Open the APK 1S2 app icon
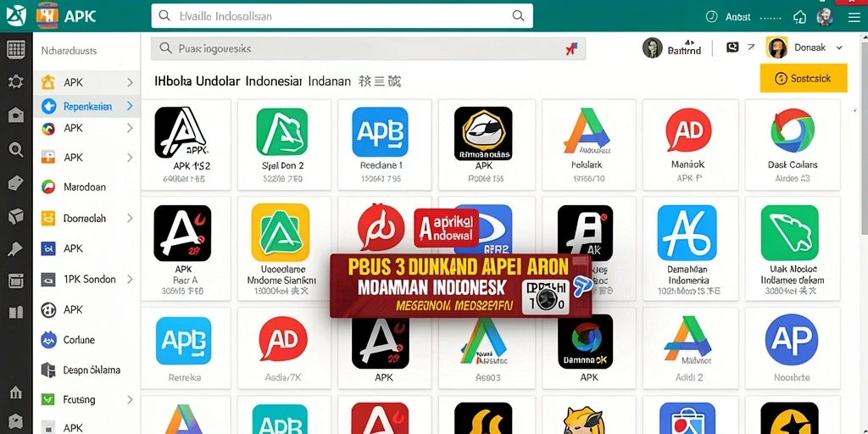Viewport: 868px width, 434px height. coord(181,131)
